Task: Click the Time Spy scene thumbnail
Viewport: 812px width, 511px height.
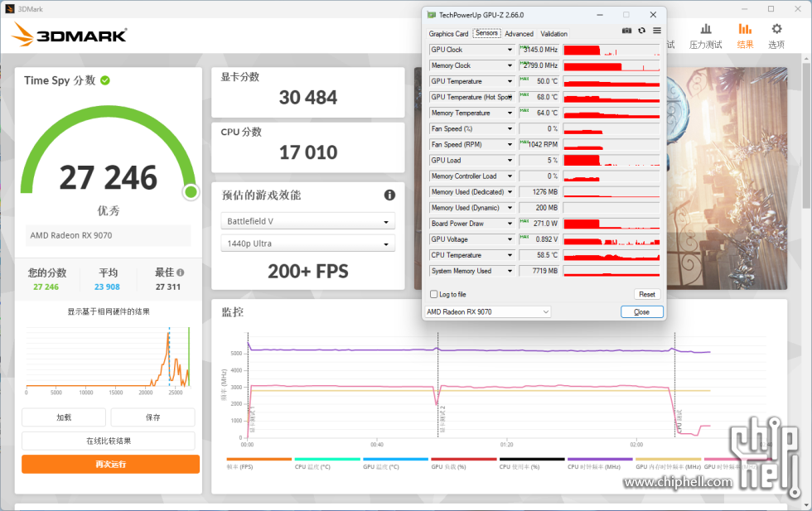Action: point(726,178)
